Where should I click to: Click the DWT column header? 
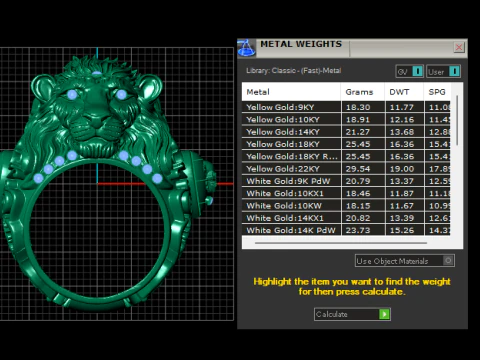[x=404, y=92]
